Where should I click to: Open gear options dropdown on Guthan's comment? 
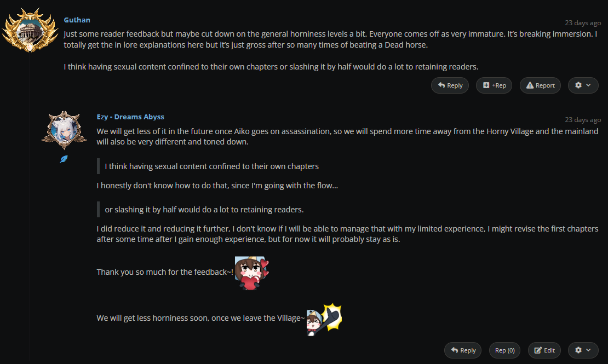point(583,85)
